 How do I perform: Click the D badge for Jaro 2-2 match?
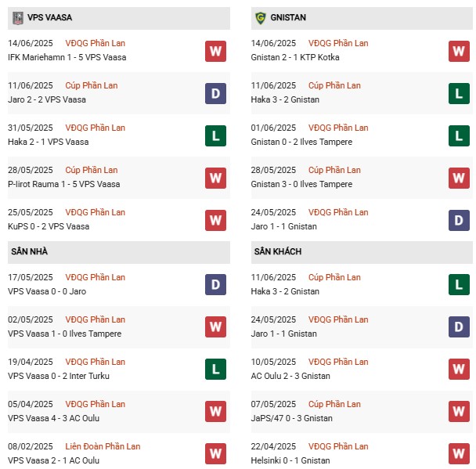tap(215, 93)
